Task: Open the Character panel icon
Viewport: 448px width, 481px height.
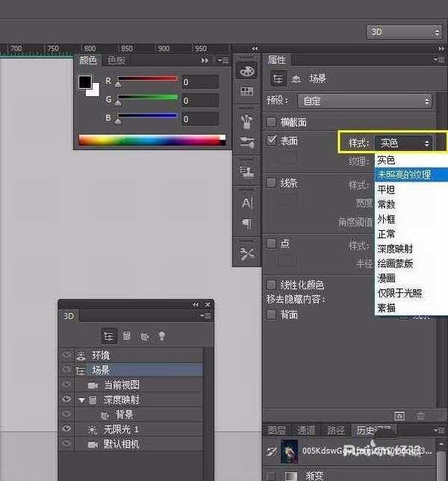Action: coord(246,202)
